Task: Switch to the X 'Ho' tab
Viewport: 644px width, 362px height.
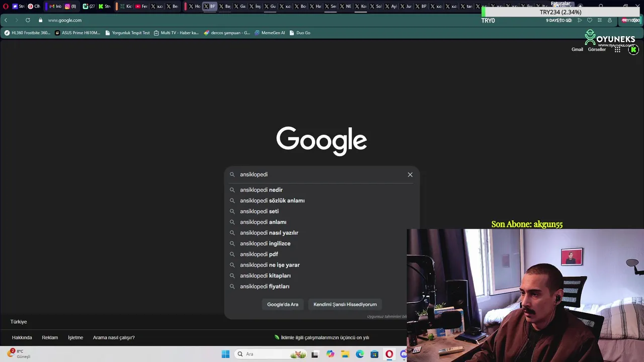Action: click(x=194, y=7)
